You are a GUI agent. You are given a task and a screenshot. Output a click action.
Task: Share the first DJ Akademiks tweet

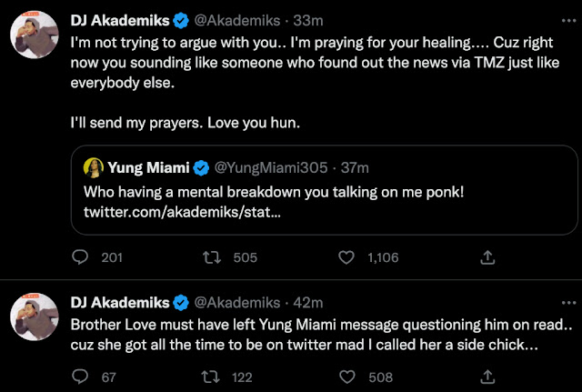(487, 257)
